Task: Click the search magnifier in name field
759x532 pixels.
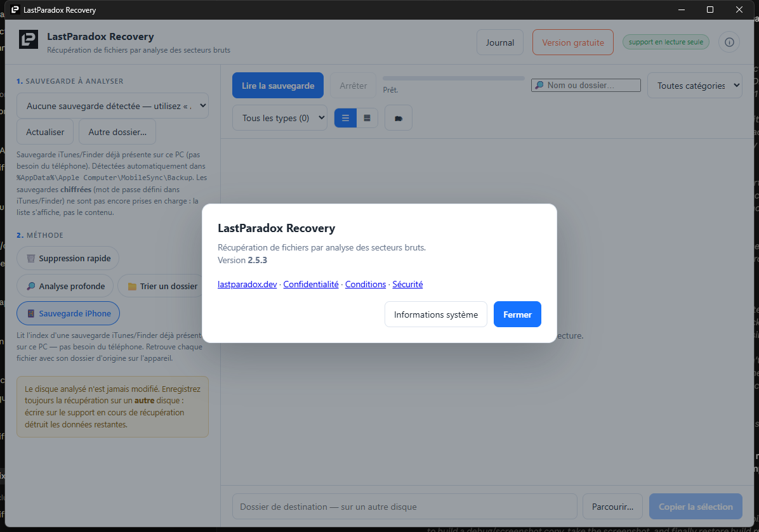Action: point(539,85)
